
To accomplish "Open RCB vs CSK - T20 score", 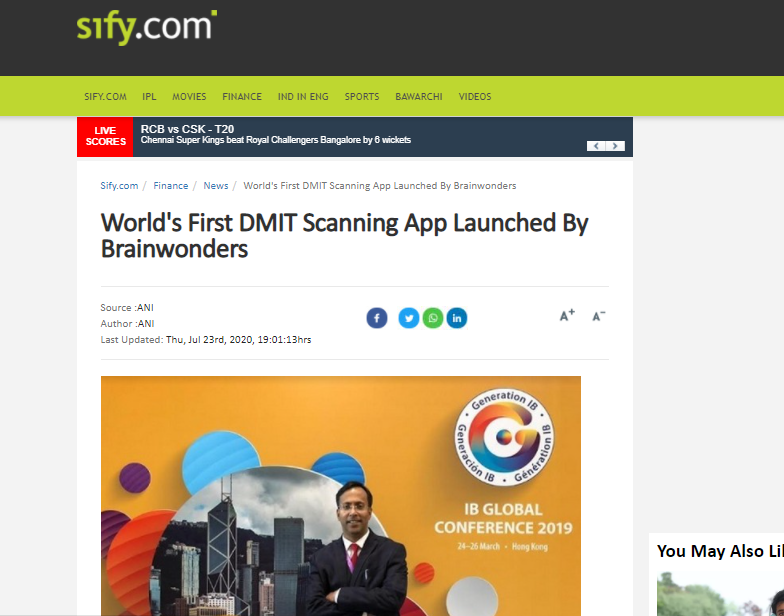I will point(187,129).
